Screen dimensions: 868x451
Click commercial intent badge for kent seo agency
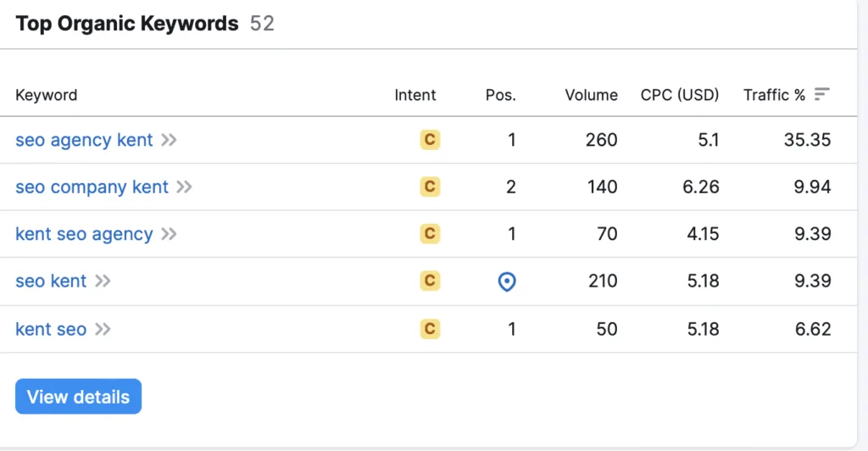click(430, 233)
